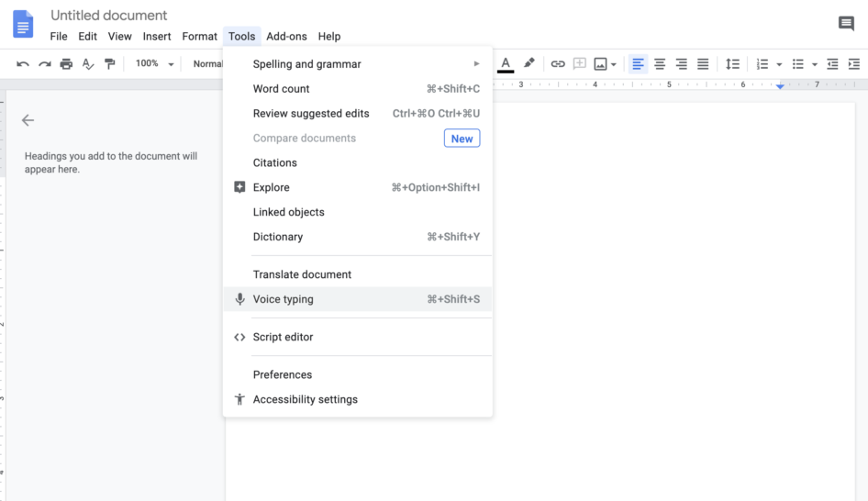Open the Add-ons menu
This screenshot has height=501, width=868.
pos(286,37)
